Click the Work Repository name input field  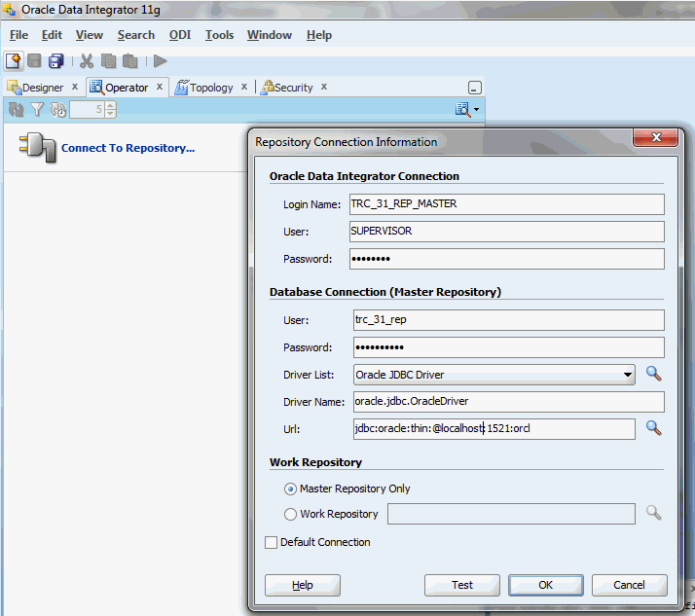(511, 514)
